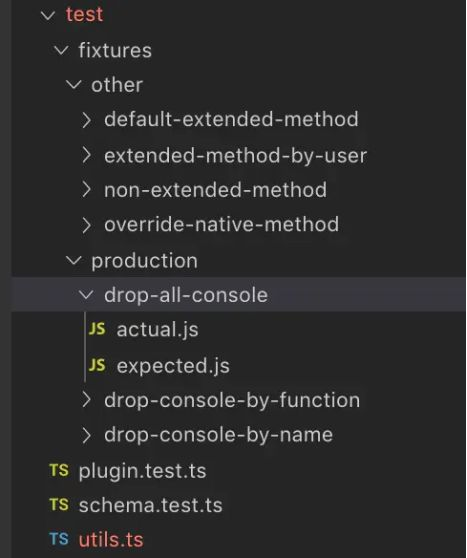Image resolution: width=467 pixels, height=558 pixels.
Task: Click the TS icon beside schema.test.ts
Action: (x=59, y=505)
